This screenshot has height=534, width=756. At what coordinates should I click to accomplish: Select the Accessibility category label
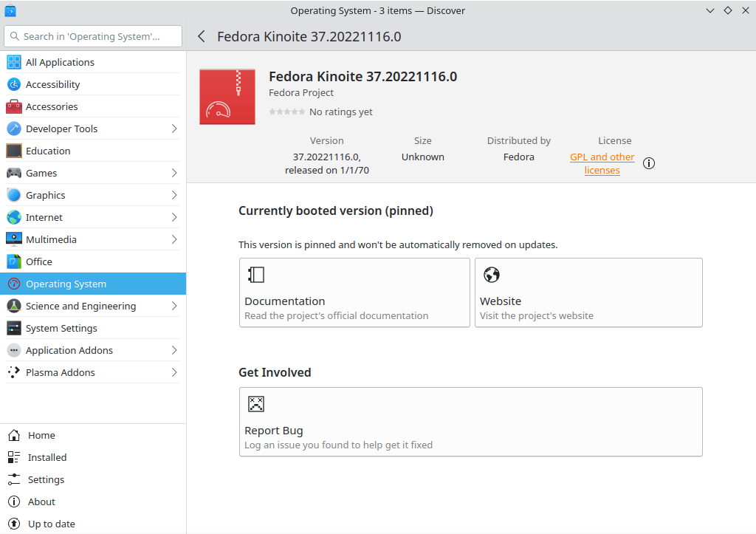click(x=53, y=84)
